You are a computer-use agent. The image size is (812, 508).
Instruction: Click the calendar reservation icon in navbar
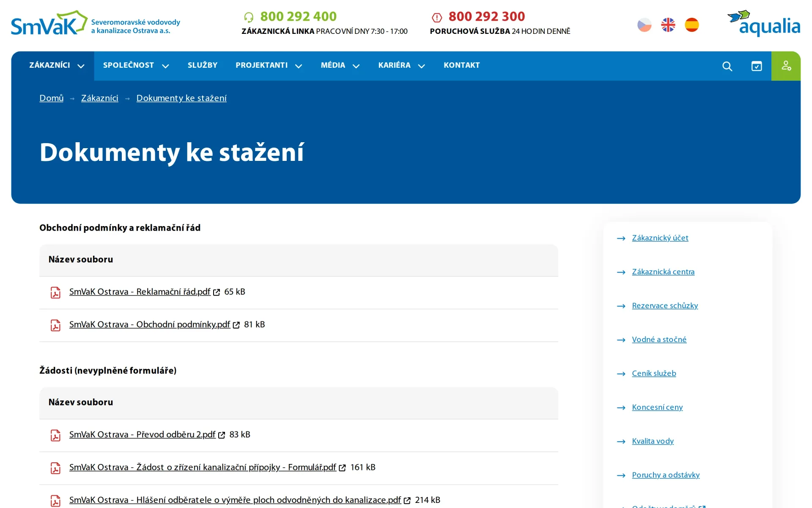[757, 66]
